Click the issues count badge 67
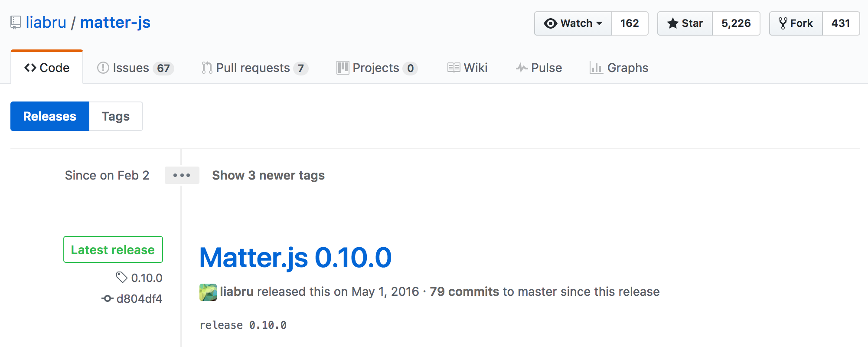This screenshot has height=347, width=868. click(x=163, y=68)
